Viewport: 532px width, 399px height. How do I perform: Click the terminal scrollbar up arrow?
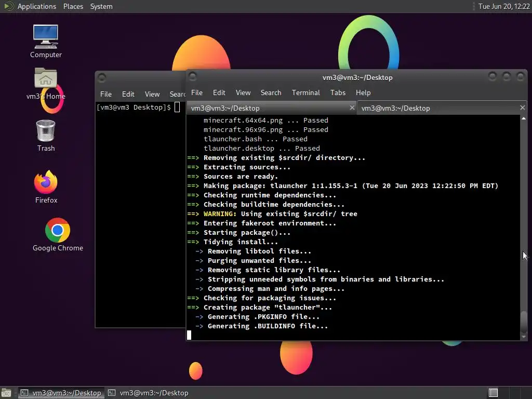click(x=524, y=118)
